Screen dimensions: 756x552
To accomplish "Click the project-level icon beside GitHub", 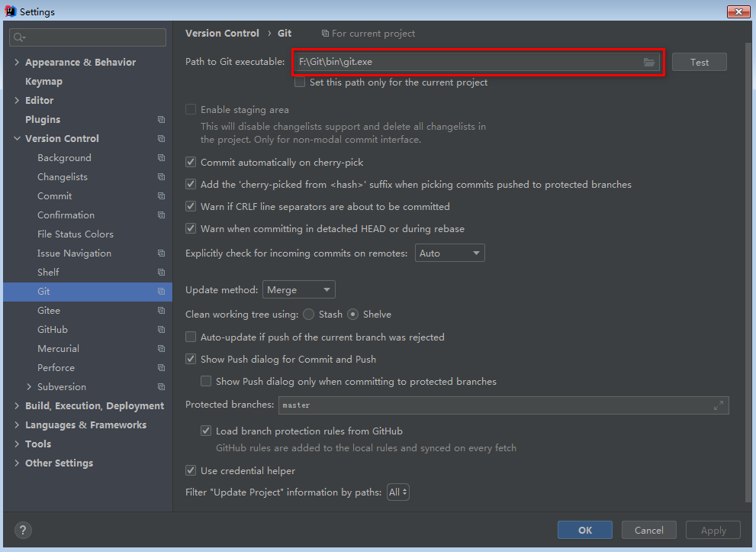I will point(161,330).
